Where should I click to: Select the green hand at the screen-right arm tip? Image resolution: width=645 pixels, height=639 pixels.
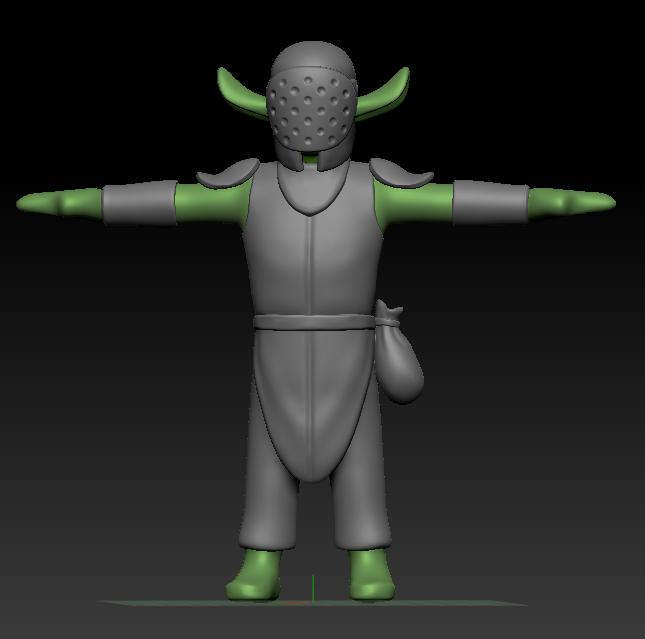[572, 202]
